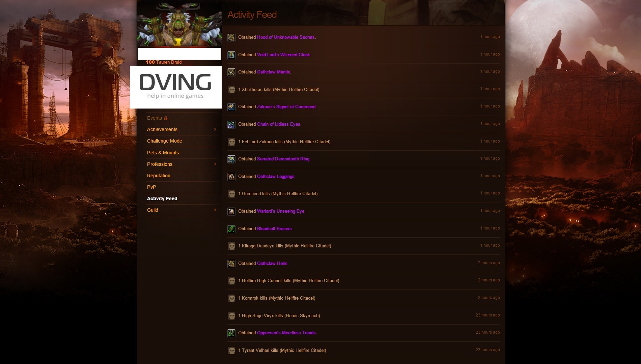Click the skull icon beside Fel Lord Zakuun kills

point(231,142)
